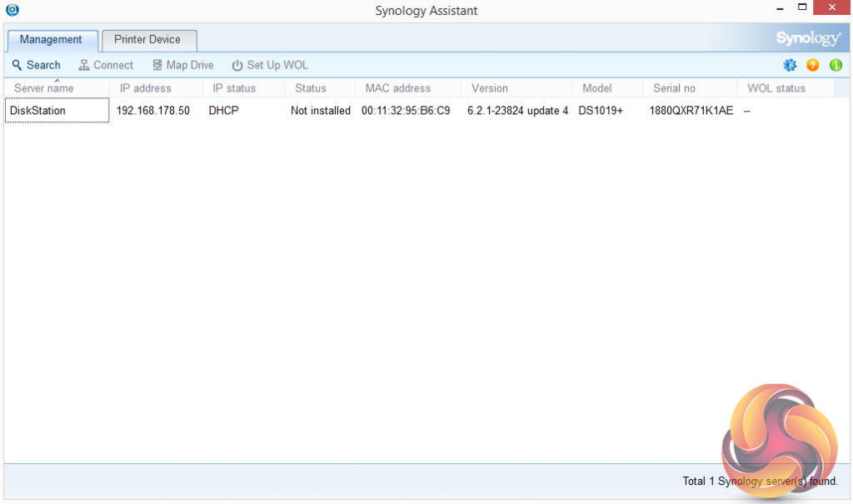Screen dimensions: 853x504
Task: Click the DS1019+ model cell
Action: [601, 111]
